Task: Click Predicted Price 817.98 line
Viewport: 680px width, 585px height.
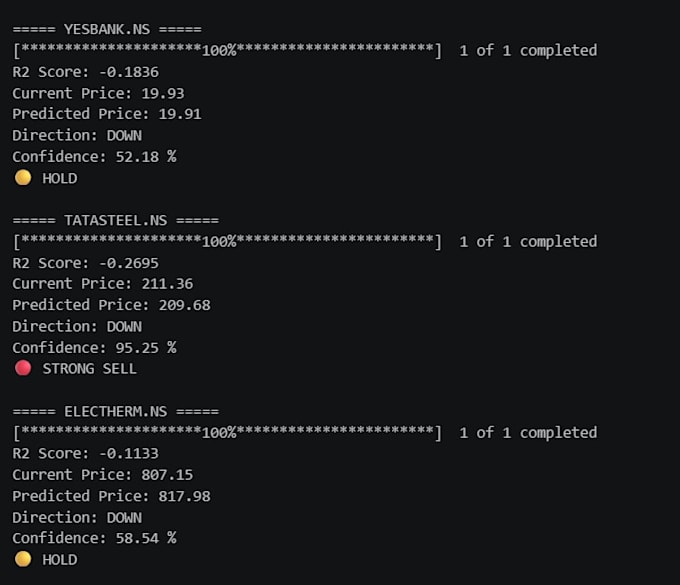Action: (x=111, y=496)
